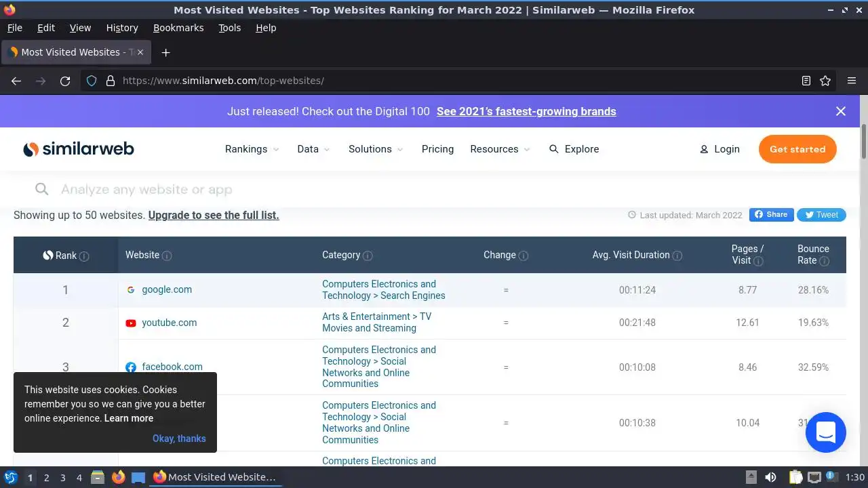Open the clipboard manager tray icon
Viewport: 868px width, 488px height.
(796, 477)
